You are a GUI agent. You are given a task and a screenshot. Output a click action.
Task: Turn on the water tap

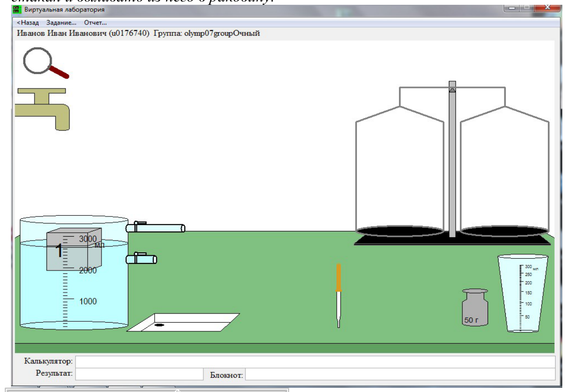coord(43,109)
